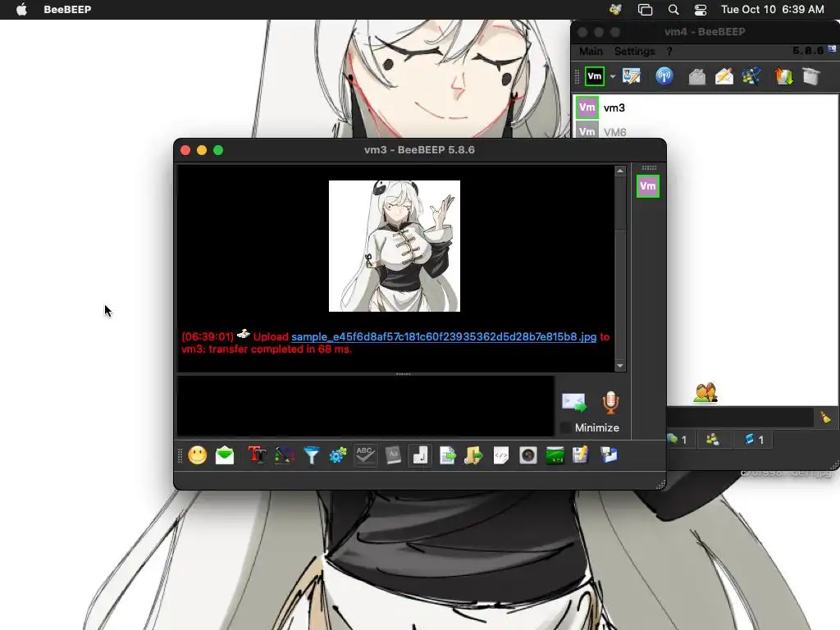
Task: Open the text color picker icon
Action: (x=285, y=455)
